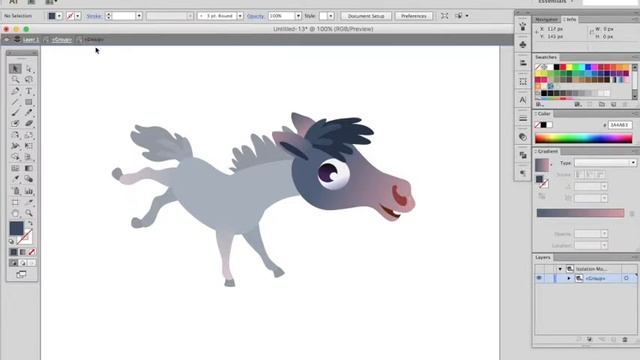The height and width of the screenshot is (360, 640).
Task: Set paint mode to Gradient
Action: click(22, 252)
